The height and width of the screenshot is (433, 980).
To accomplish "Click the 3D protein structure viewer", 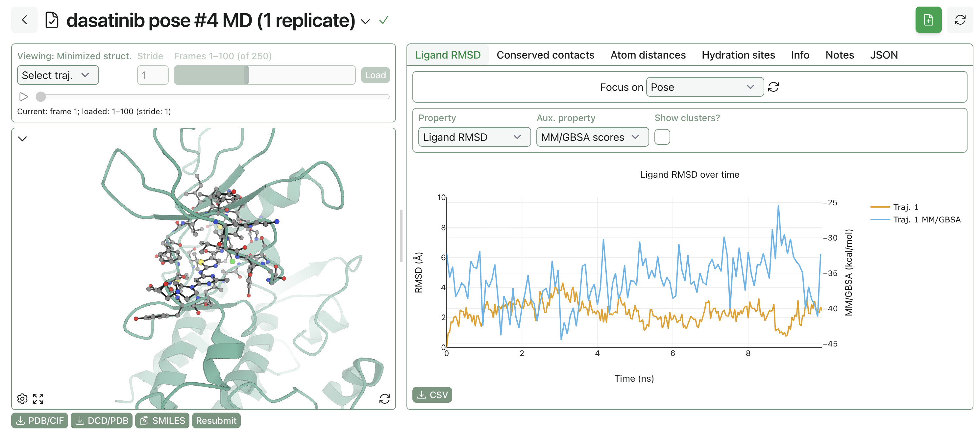I will click(x=204, y=268).
